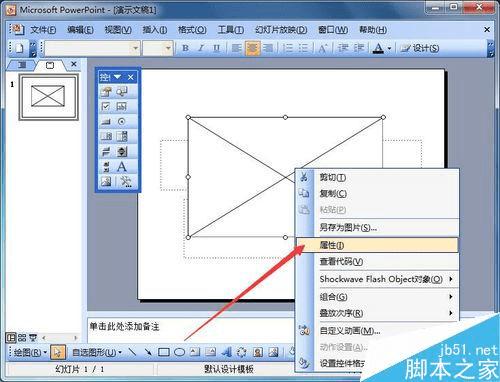The height and width of the screenshot is (382, 500).
Task: Choose 查看代码(V) from the context menu
Action: pyautogui.click(x=378, y=262)
